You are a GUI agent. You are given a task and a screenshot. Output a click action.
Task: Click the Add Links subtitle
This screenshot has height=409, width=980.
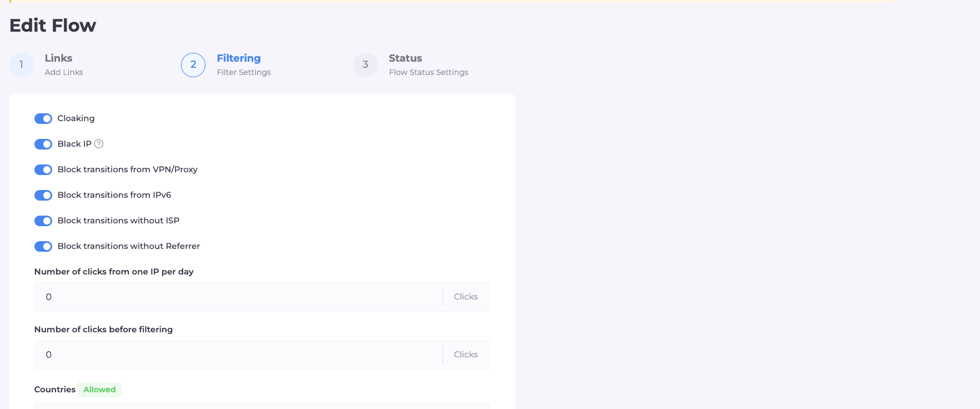(64, 72)
